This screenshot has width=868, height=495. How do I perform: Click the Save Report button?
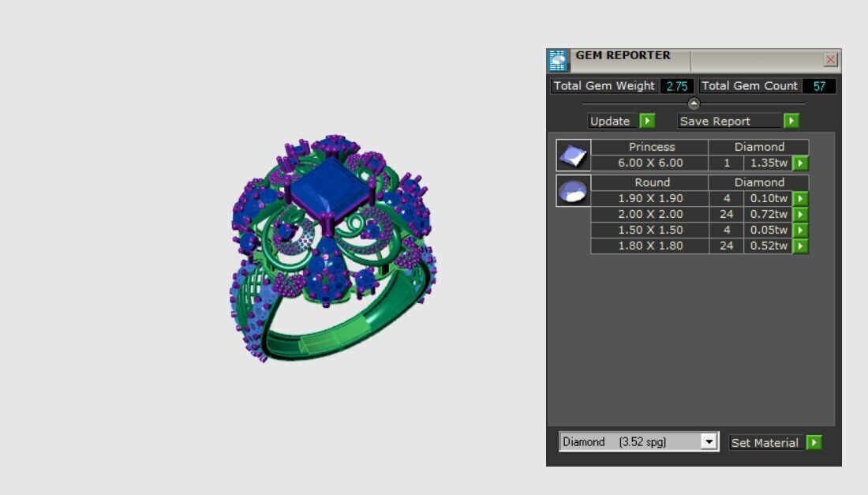pyautogui.click(x=730, y=122)
